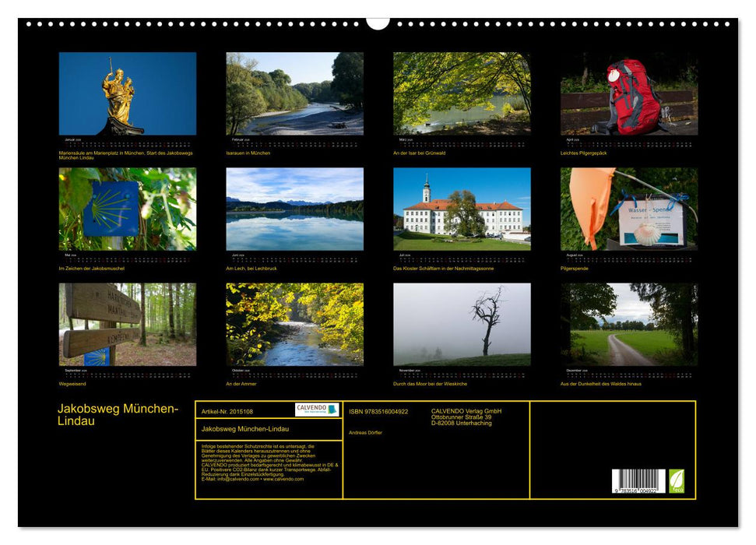Expand the 'Pilgerspende' August entry
Image resolution: width=756 pixels, height=545 pixels.
pos(576,266)
